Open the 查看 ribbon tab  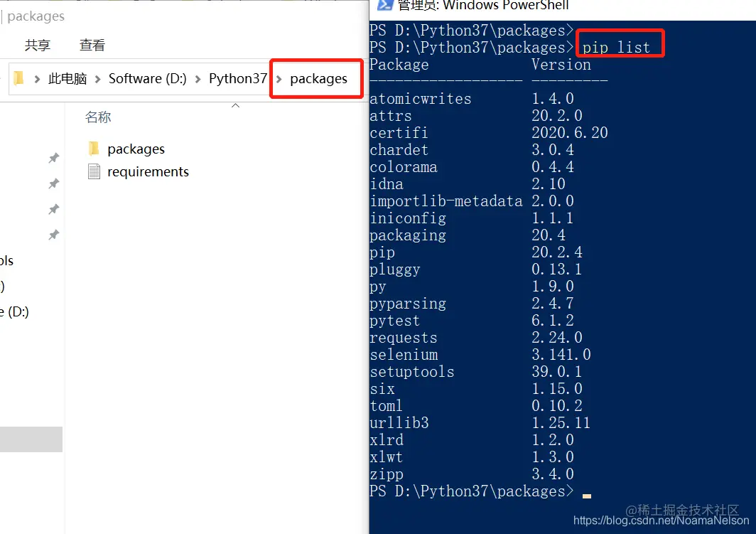(92, 46)
